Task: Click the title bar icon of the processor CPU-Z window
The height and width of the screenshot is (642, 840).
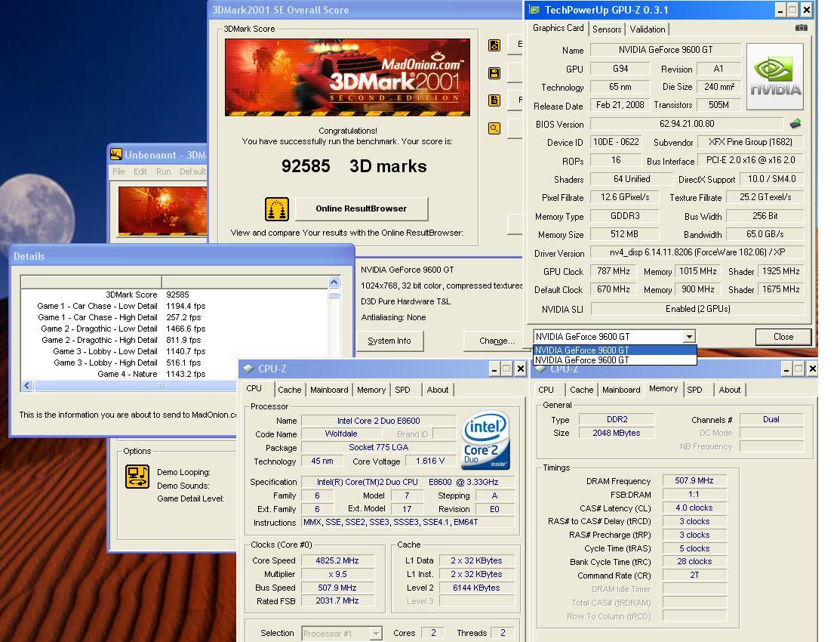Action: 248,369
